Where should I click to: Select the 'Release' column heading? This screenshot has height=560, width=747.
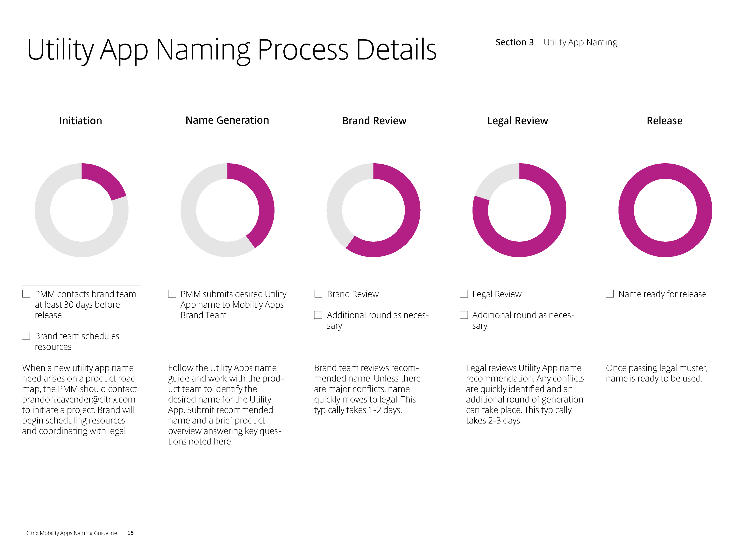pos(664,121)
